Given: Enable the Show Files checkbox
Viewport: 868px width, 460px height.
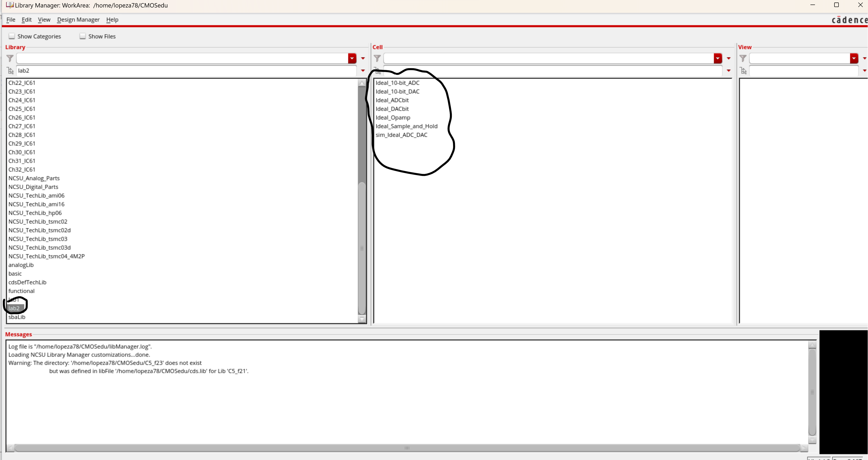Looking at the screenshot, I should [x=83, y=36].
